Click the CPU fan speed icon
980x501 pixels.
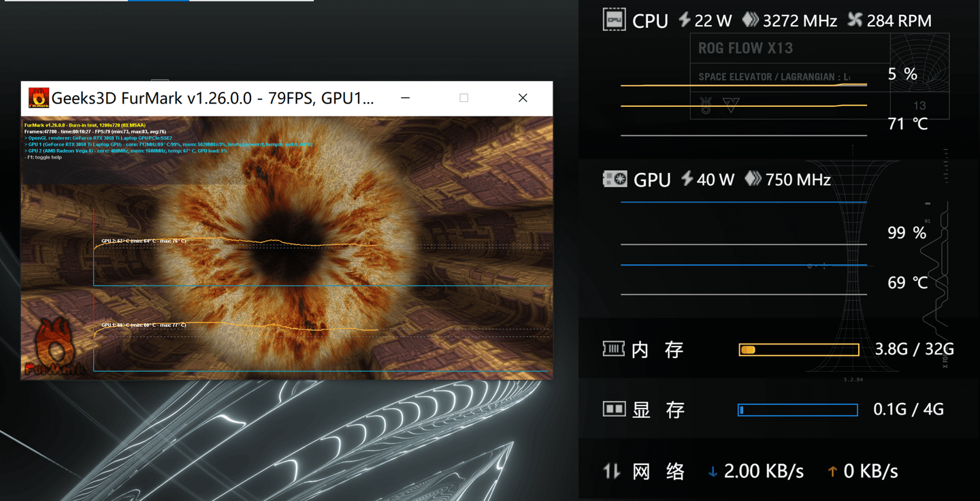(x=855, y=20)
